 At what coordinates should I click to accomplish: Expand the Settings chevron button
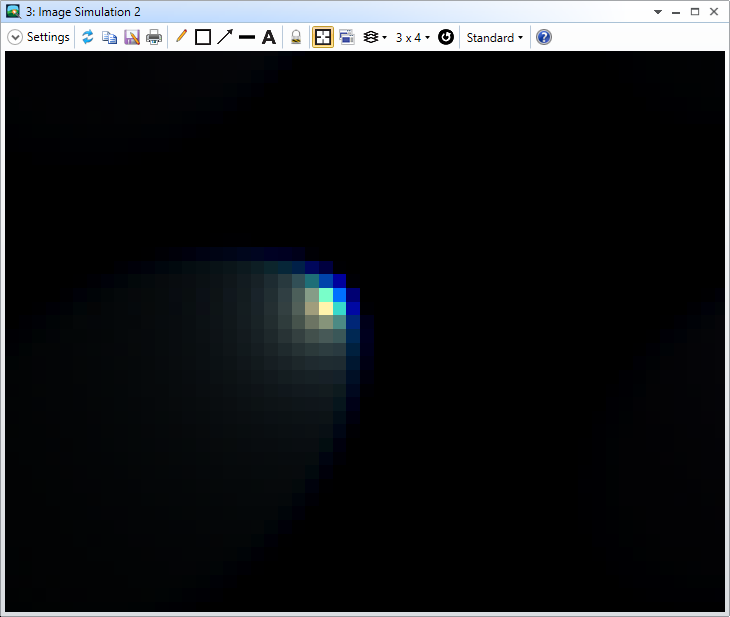click(15, 37)
